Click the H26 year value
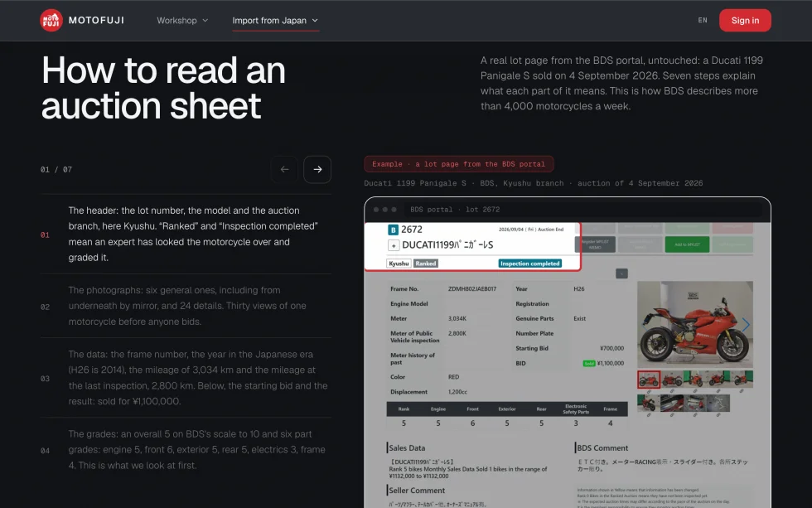 tap(579, 289)
